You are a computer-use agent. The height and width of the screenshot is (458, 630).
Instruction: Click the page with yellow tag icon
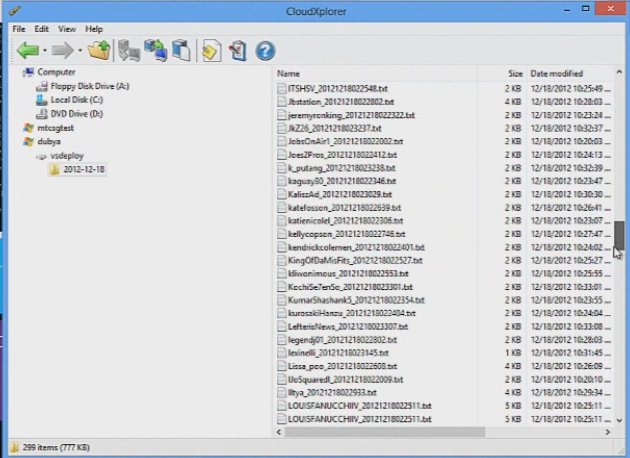click(212, 51)
